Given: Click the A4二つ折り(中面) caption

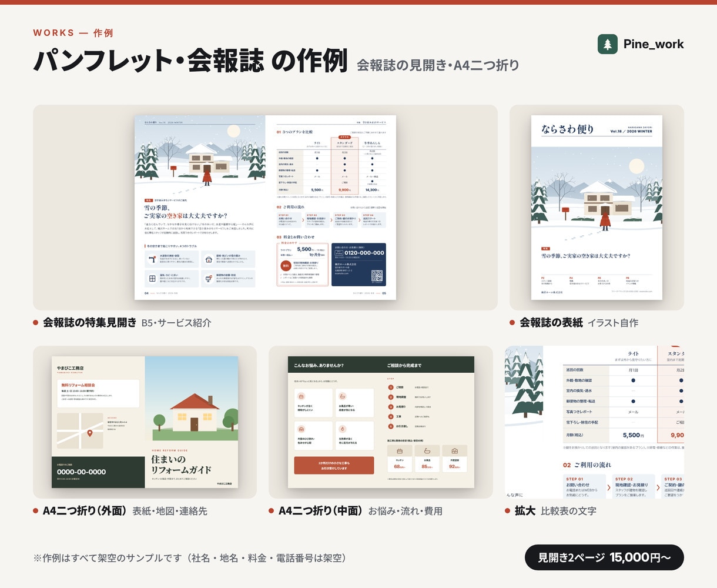Looking at the screenshot, I should (x=321, y=510).
